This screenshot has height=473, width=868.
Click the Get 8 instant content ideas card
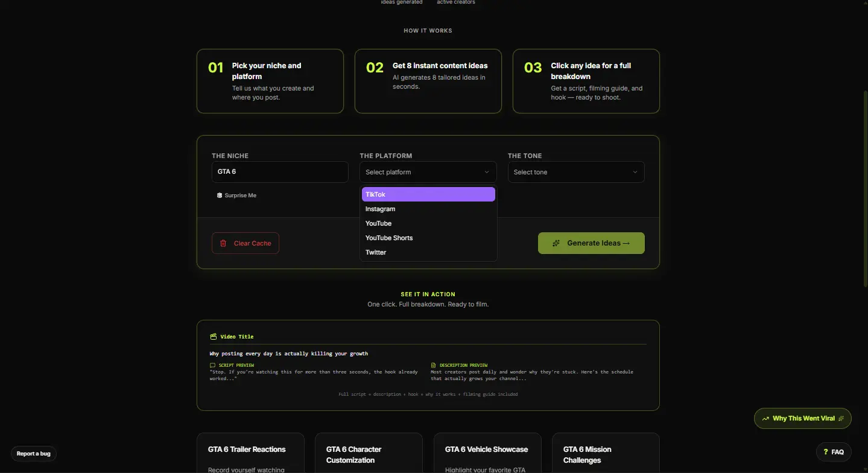coord(428,81)
